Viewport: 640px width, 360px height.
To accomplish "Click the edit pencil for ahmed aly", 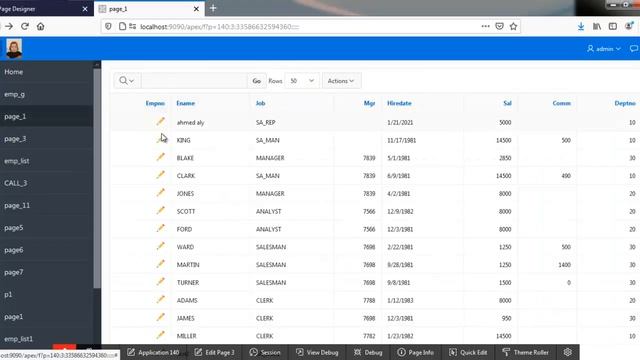I will coord(160,121).
